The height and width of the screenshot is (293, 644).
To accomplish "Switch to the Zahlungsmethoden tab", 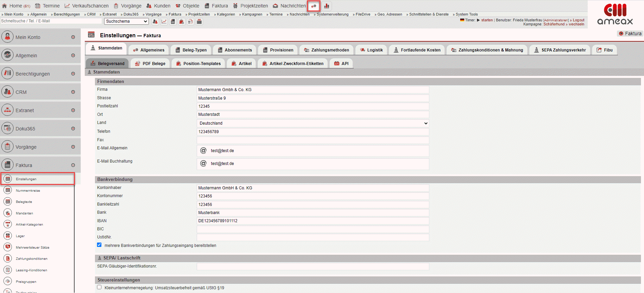I will (x=326, y=50).
